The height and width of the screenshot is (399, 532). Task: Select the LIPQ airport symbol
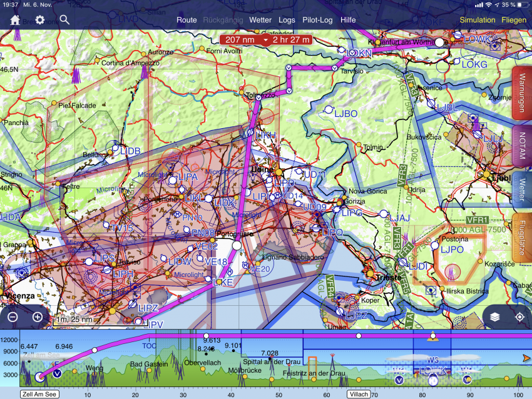point(316,228)
